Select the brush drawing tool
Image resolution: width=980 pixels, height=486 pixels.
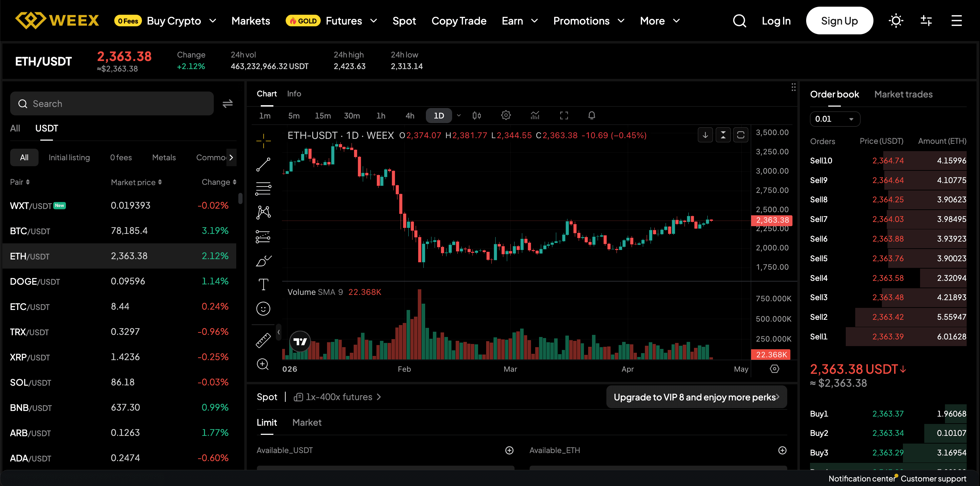(x=263, y=261)
